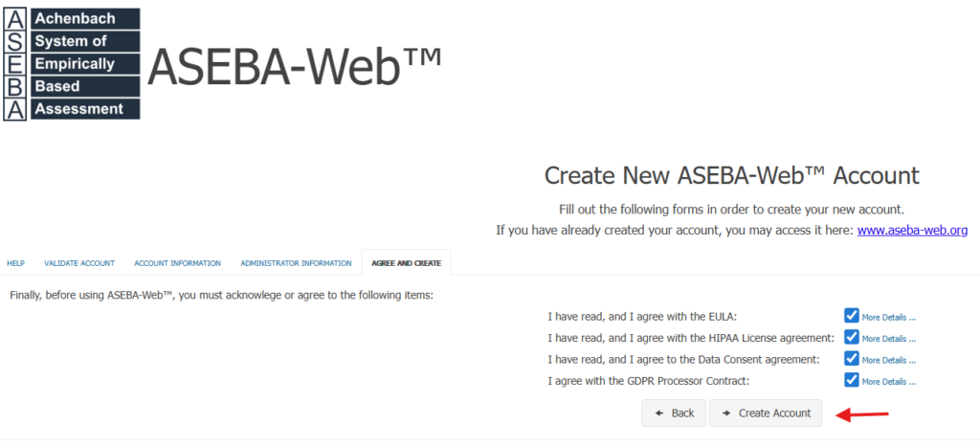Go to the Account Information tab
This screenshot has height=446, width=980.
point(177,263)
